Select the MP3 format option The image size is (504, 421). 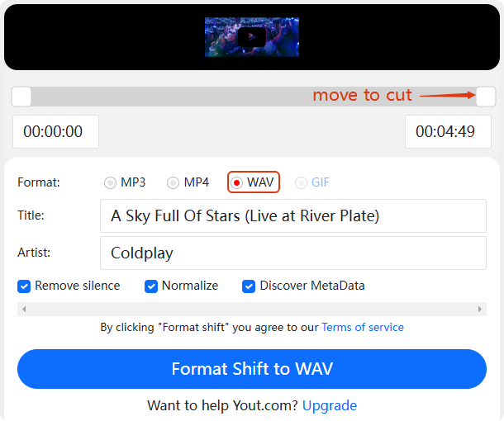tap(111, 182)
